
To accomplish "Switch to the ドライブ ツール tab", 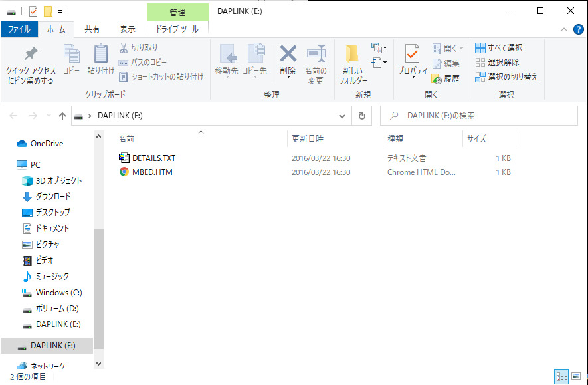I will pos(177,29).
